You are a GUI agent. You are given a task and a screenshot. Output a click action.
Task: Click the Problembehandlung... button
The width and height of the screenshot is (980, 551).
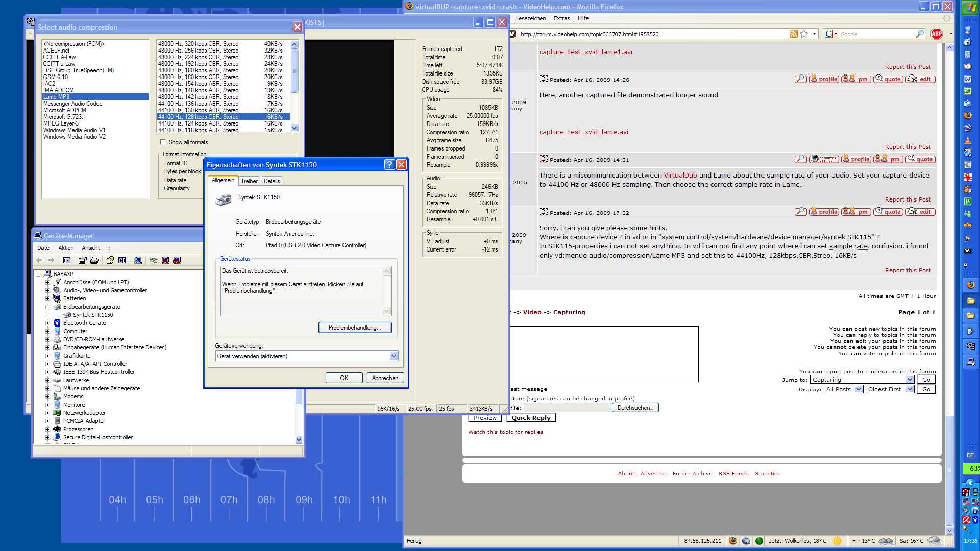(x=355, y=328)
